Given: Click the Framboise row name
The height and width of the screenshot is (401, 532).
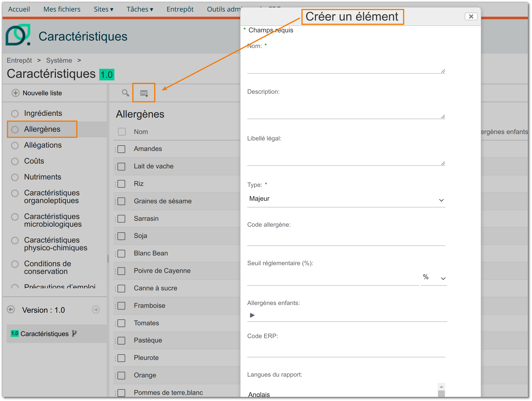Looking at the screenshot, I should [150, 305].
